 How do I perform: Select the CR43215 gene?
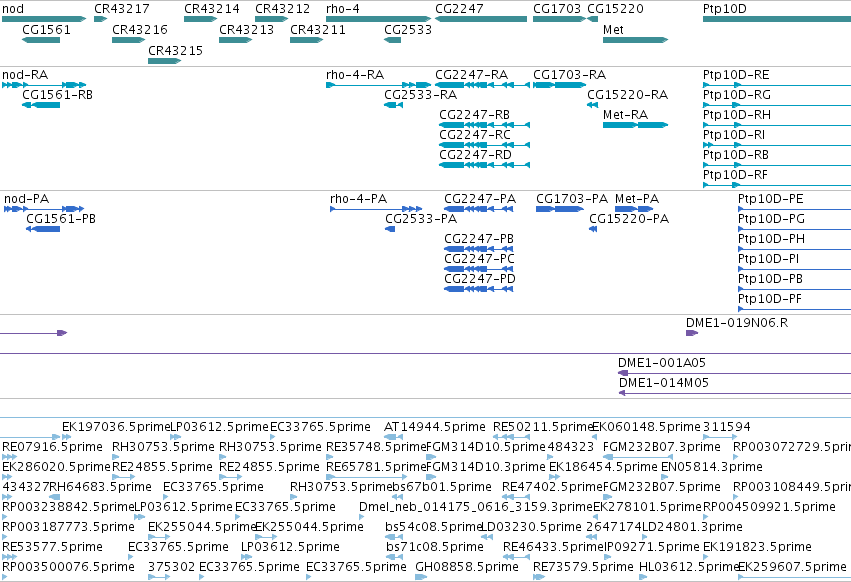[164, 61]
